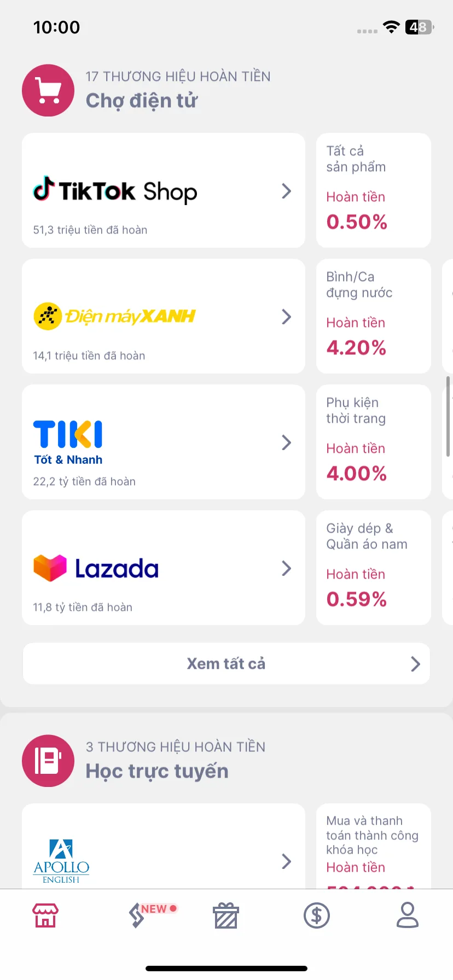Tap the shopping cart category icon

point(48,90)
